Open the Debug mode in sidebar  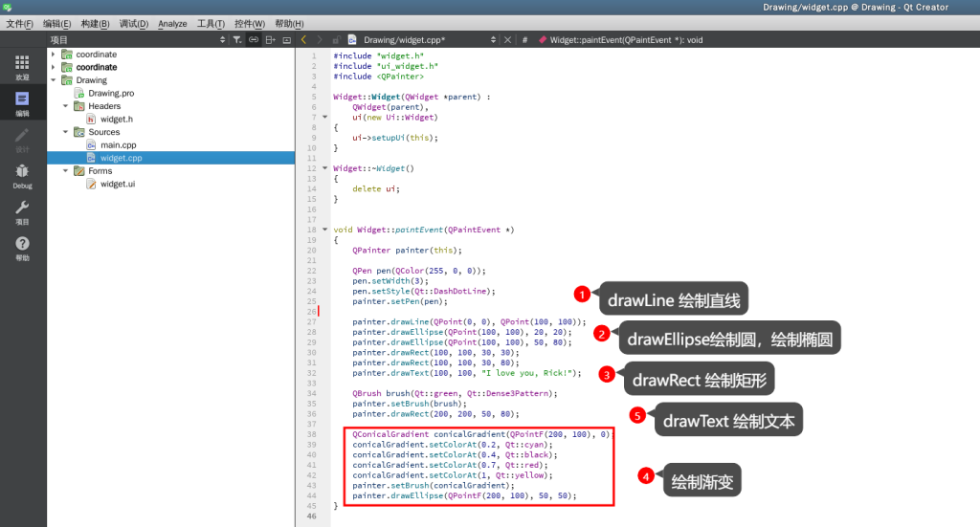pyautogui.click(x=22, y=175)
